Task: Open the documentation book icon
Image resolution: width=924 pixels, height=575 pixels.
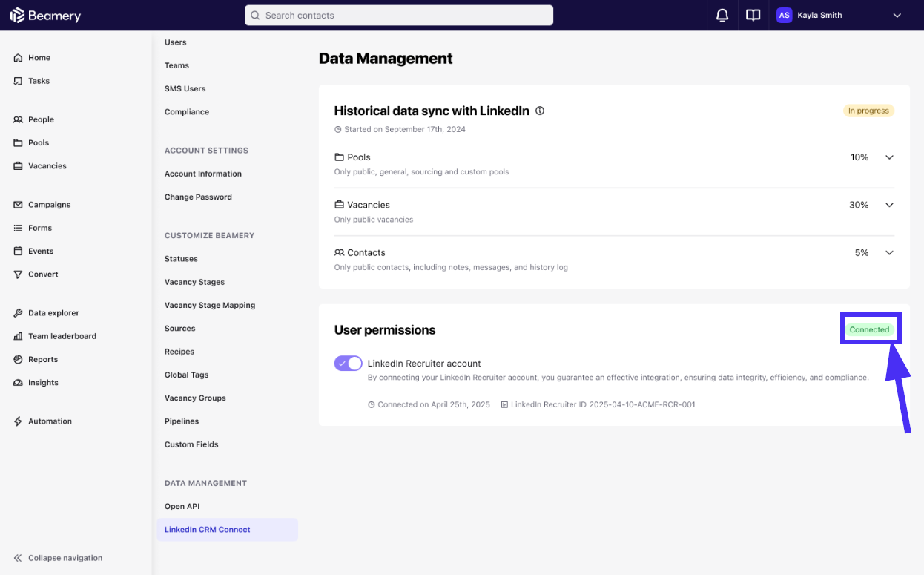Action: [x=753, y=16]
